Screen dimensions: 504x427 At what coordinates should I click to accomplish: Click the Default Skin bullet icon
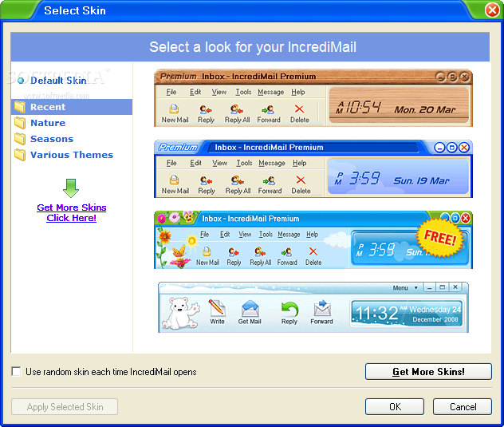(x=21, y=81)
